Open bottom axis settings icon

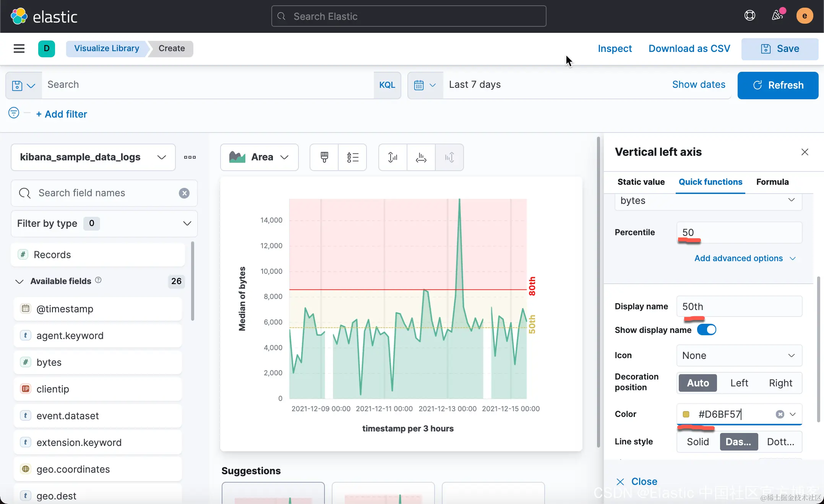[421, 157]
